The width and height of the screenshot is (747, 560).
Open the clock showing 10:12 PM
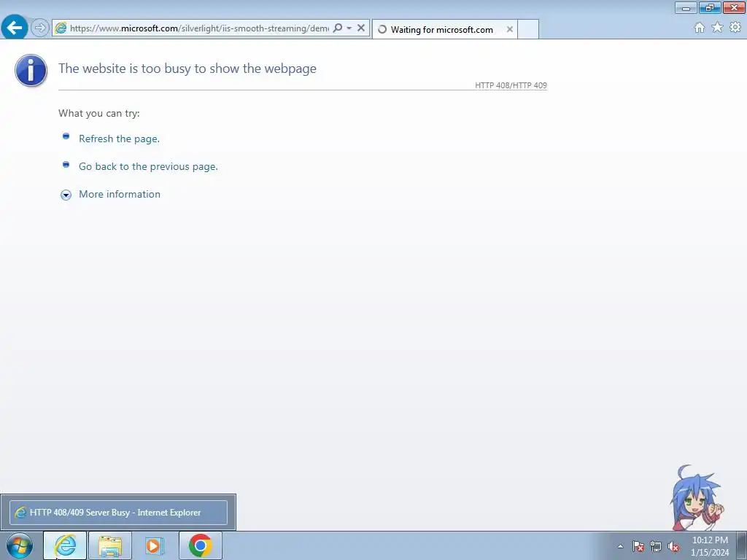[x=710, y=546]
